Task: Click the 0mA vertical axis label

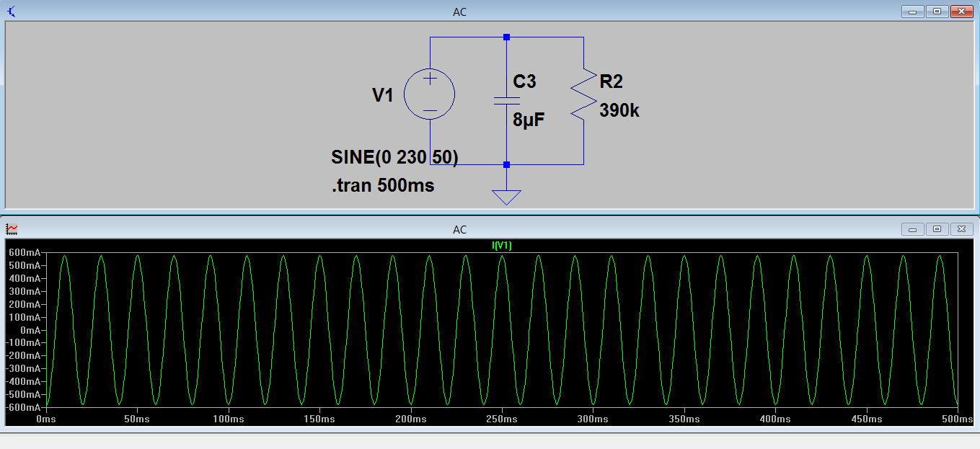Action: click(x=30, y=330)
